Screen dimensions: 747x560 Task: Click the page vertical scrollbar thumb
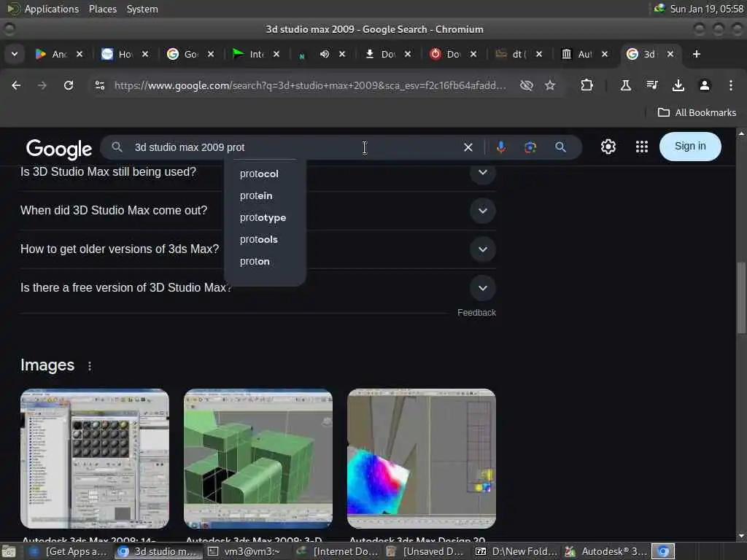741,297
